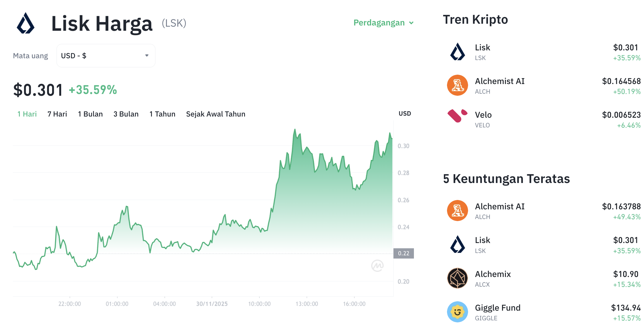
Task: Click the Giggle Fund coin icon
Action: 457,312
